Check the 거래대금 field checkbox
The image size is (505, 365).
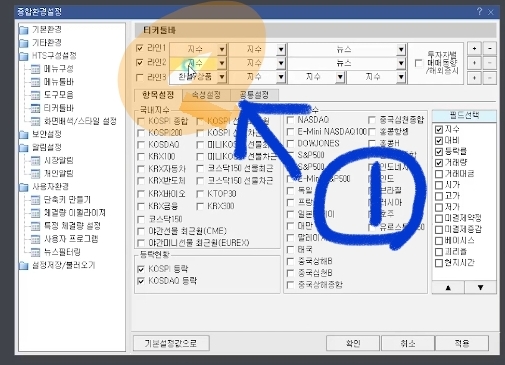point(439,174)
